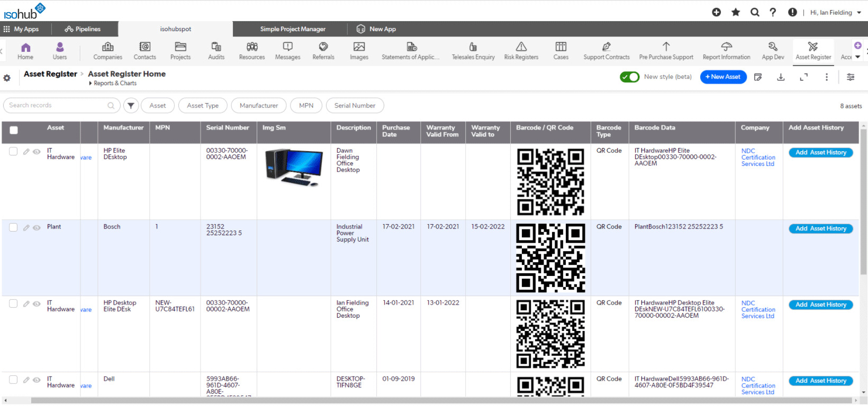Tick checkbox for the Dell row
The image size is (868, 406).
[13, 380]
